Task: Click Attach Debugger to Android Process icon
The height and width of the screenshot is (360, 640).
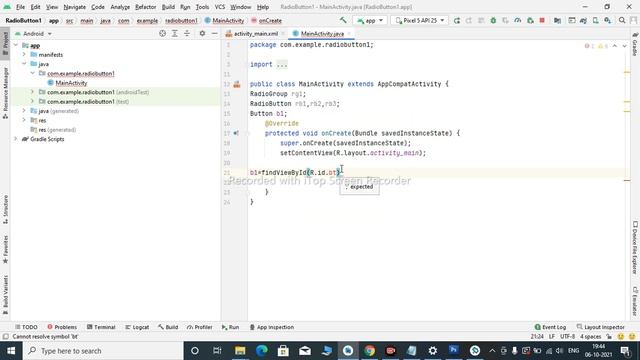Action: (530, 20)
